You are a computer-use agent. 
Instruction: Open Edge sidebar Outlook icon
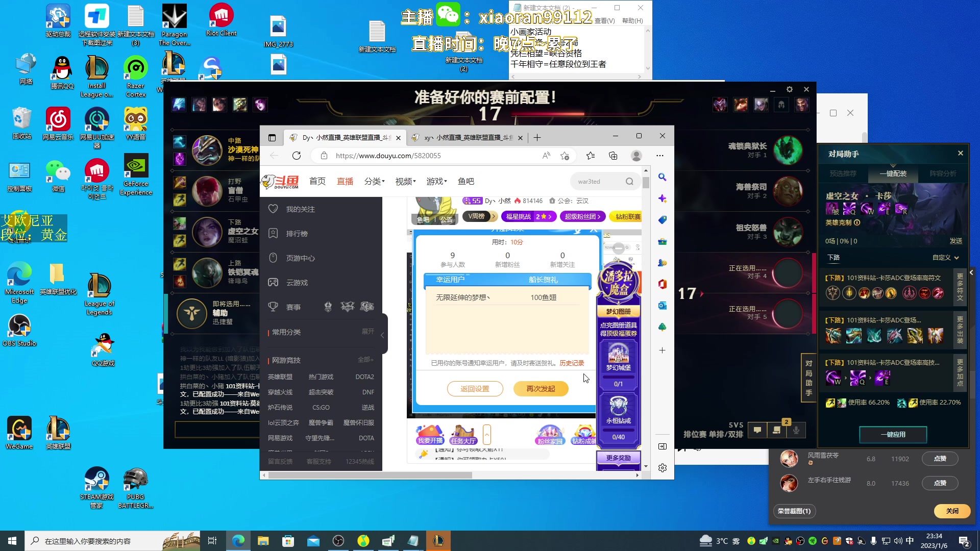coord(662,306)
